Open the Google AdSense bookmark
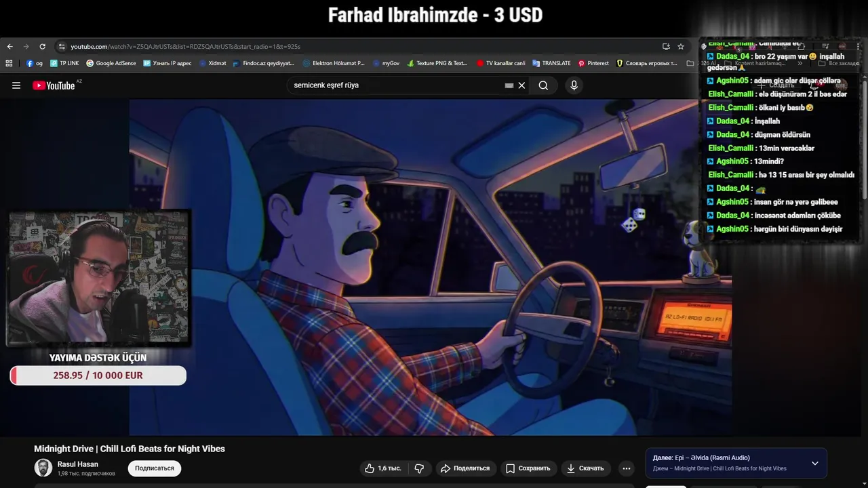 click(111, 63)
